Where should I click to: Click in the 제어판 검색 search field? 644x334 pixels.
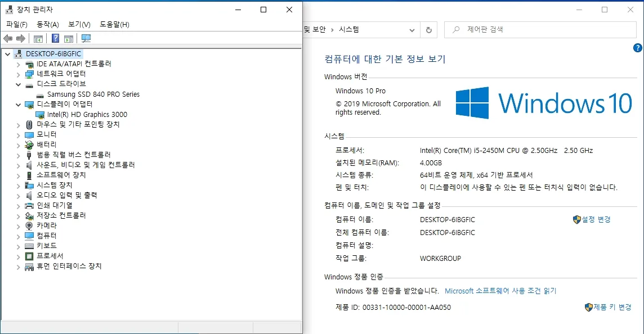[540, 30]
